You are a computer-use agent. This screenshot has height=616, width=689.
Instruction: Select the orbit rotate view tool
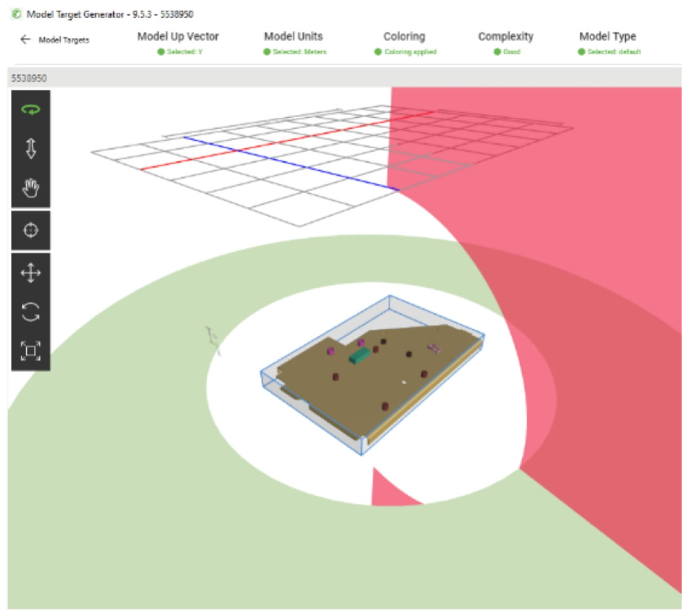(x=31, y=110)
